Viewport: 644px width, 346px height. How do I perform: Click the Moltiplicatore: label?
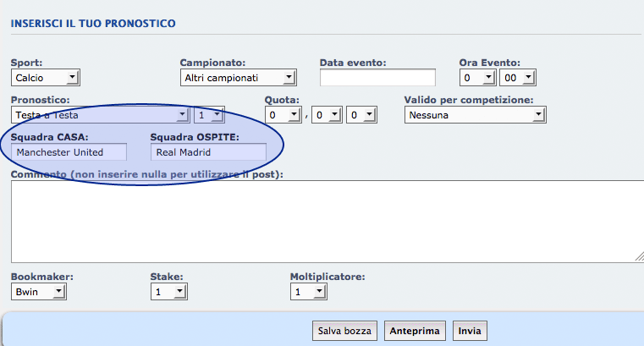[328, 277]
